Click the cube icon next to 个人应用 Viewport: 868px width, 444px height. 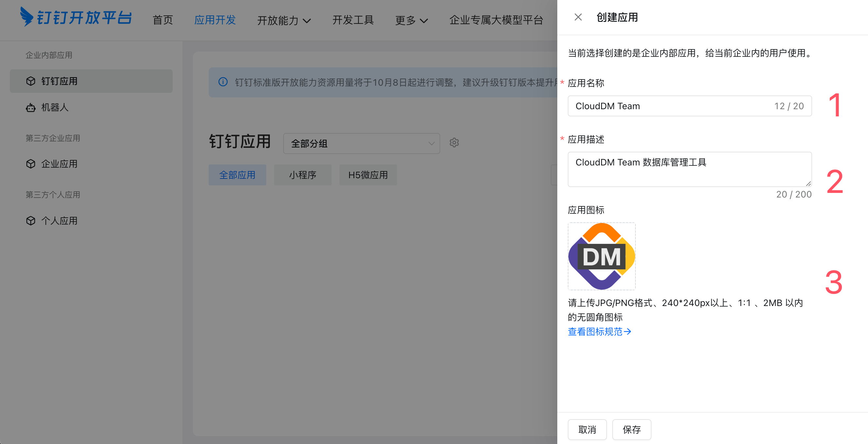31,221
